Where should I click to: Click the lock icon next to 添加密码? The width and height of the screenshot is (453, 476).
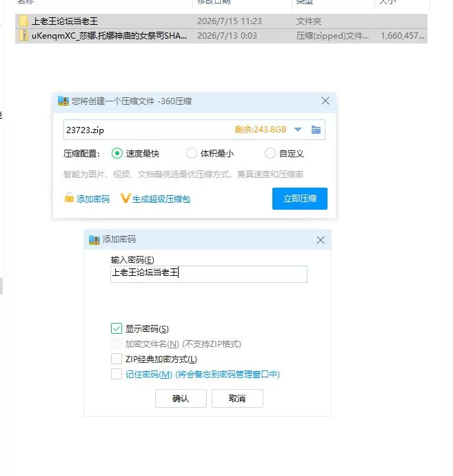(x=69, y=197)
